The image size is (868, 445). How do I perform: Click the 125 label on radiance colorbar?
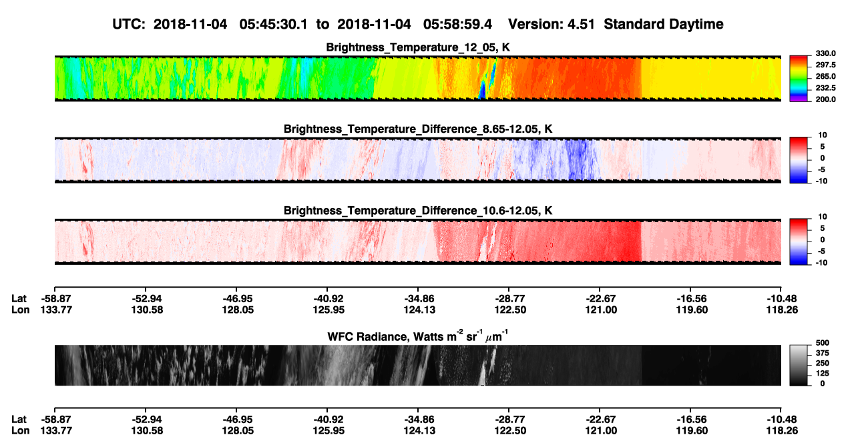(x=822, y=373)
